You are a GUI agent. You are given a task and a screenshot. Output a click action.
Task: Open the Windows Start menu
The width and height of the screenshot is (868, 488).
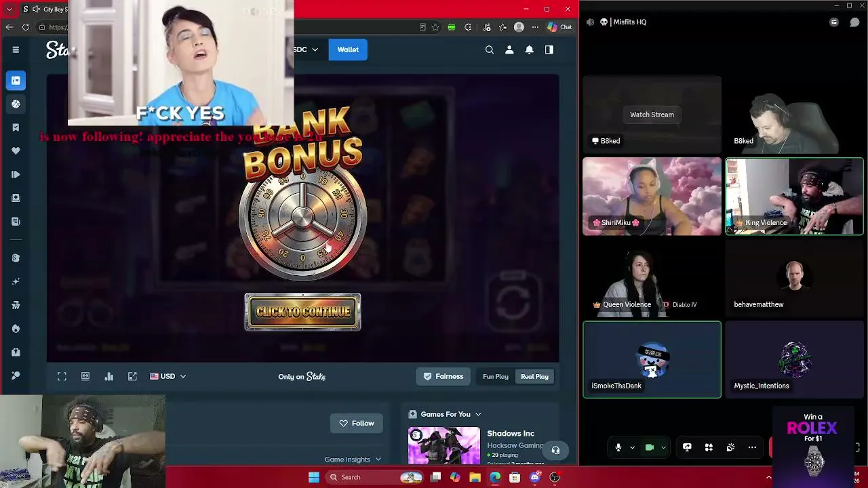pos(313,477)
